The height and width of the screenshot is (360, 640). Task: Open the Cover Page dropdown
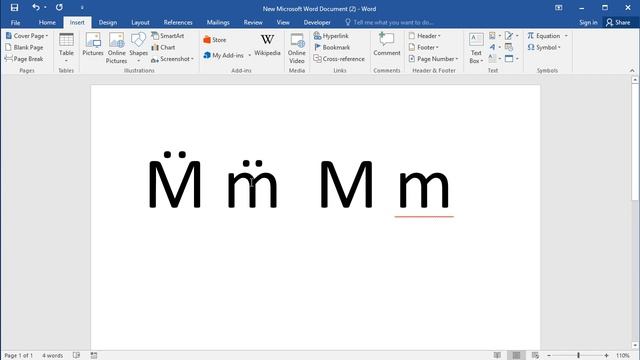(x=27, y=36)
